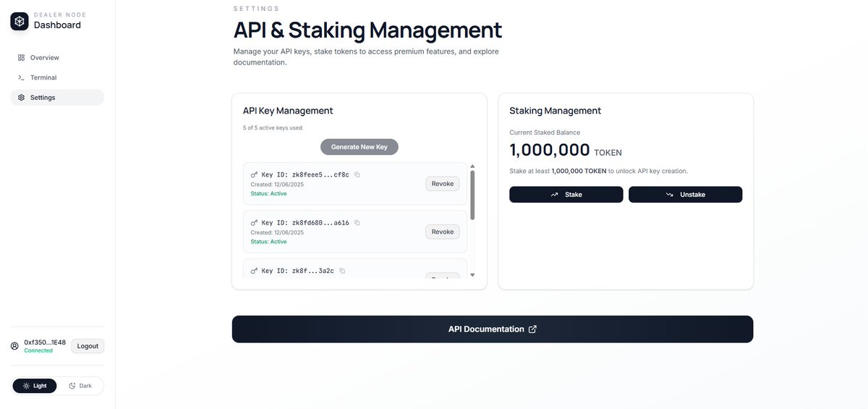The height and width of the screenshot is (409, 868).
Task: Click the 'Current Staked Balance' label
Action: click(x=545, y=132)
